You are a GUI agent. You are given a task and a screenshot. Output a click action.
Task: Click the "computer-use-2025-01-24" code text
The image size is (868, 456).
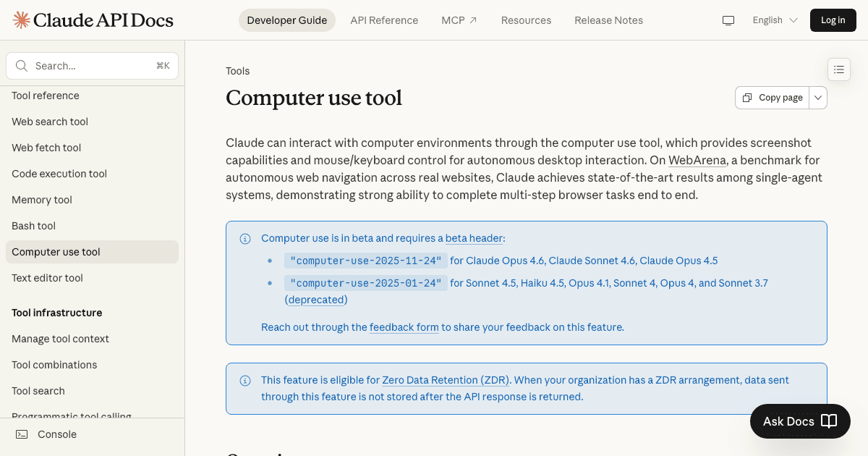click(365, 283)
